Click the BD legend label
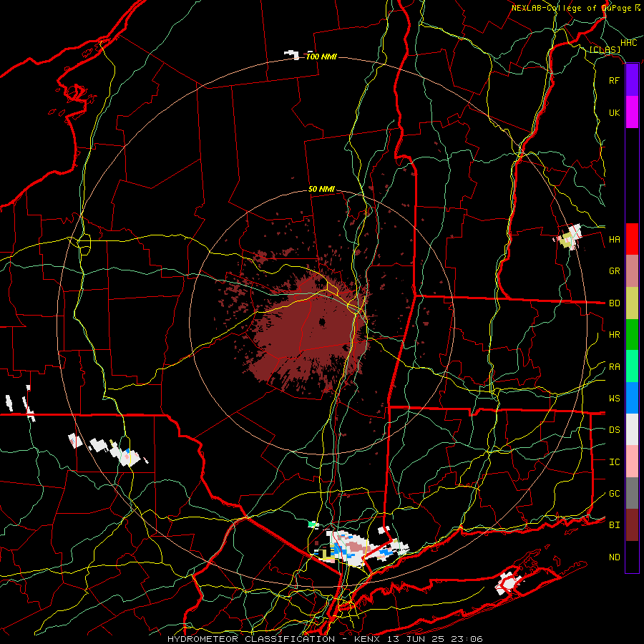644x644 pixels. pos(614,303)
